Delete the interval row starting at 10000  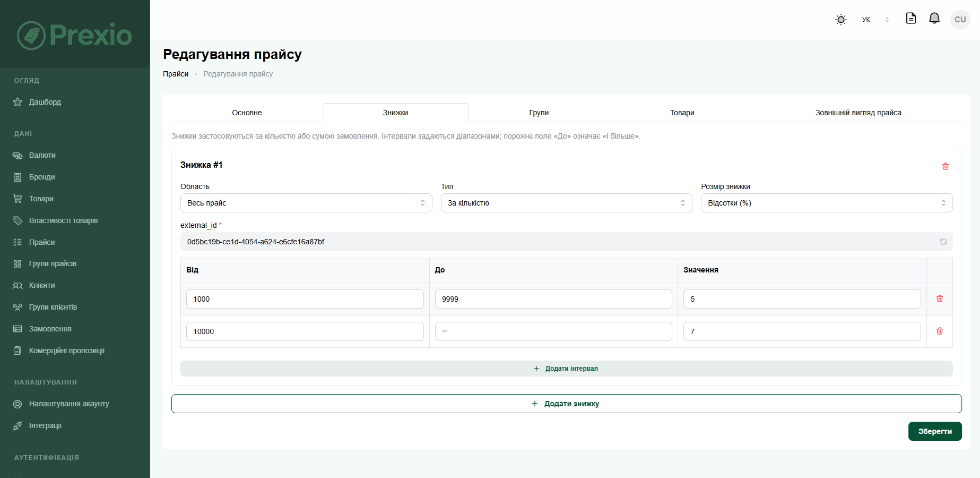pyautogui.click(x=940, y=331)
